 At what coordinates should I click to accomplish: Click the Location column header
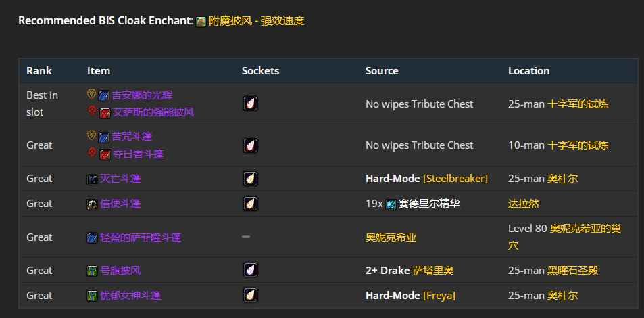528,71
